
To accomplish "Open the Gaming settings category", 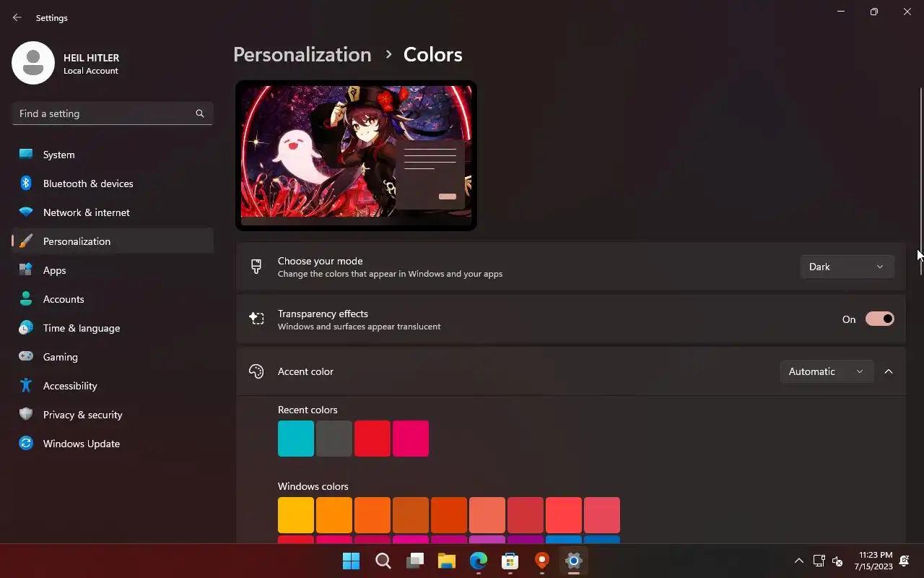I will pos(112,357).
